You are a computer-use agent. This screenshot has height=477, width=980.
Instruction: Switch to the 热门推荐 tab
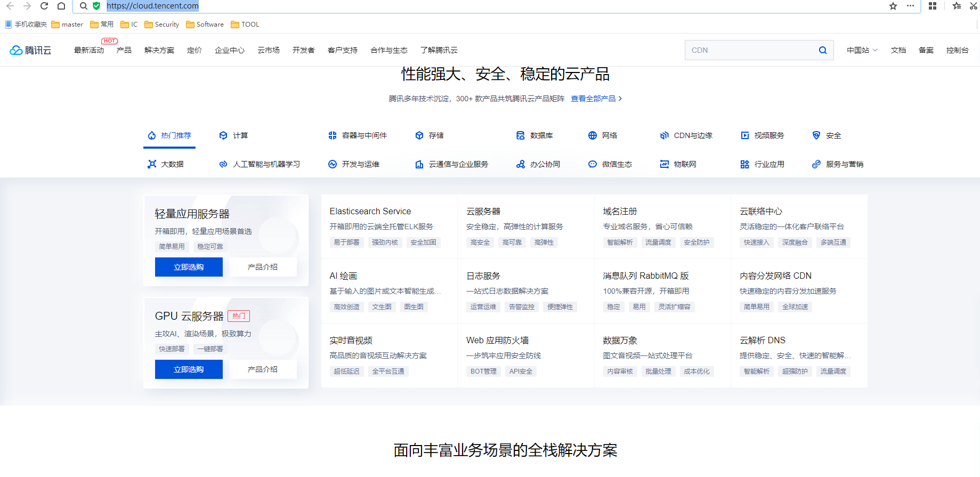pyautogui.click(x=169, y=135)
